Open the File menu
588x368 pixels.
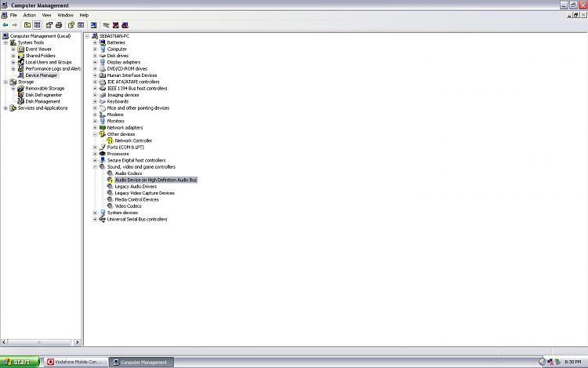(x=13, y=16)
